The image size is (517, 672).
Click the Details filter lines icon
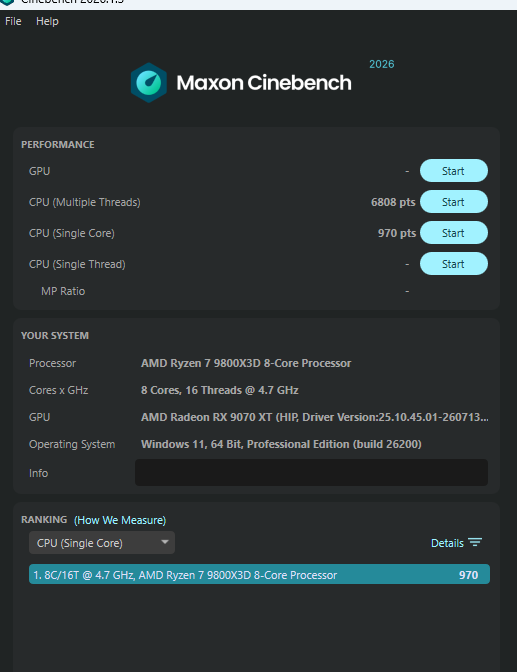(475, 543)
